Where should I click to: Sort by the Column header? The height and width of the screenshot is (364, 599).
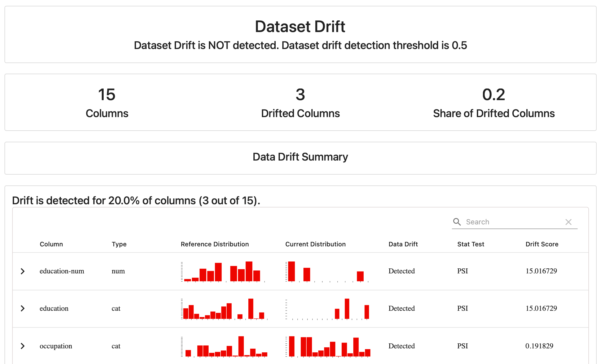coord(51,244)
